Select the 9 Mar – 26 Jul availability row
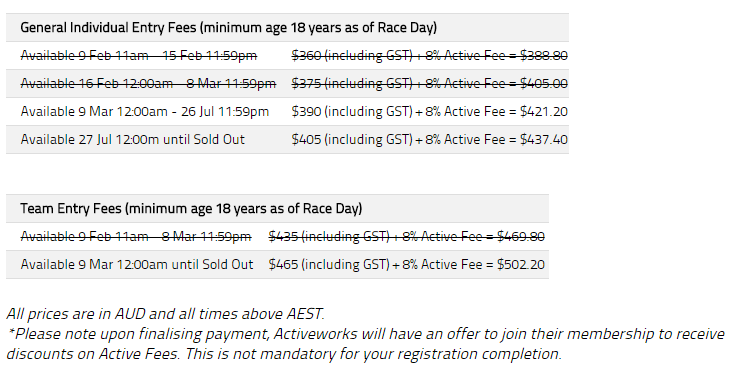Viewport: 739px width, 376px height. point(287,112)
